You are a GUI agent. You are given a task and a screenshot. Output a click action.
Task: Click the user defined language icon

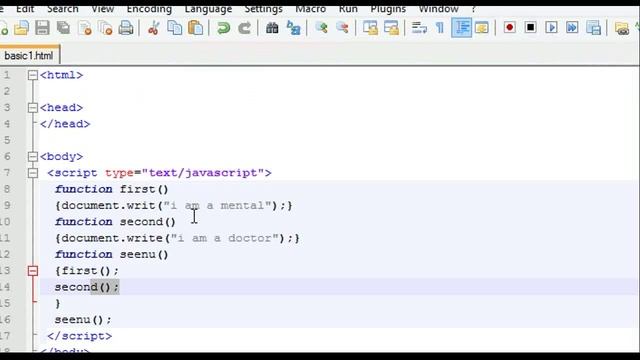coord(482,28)
